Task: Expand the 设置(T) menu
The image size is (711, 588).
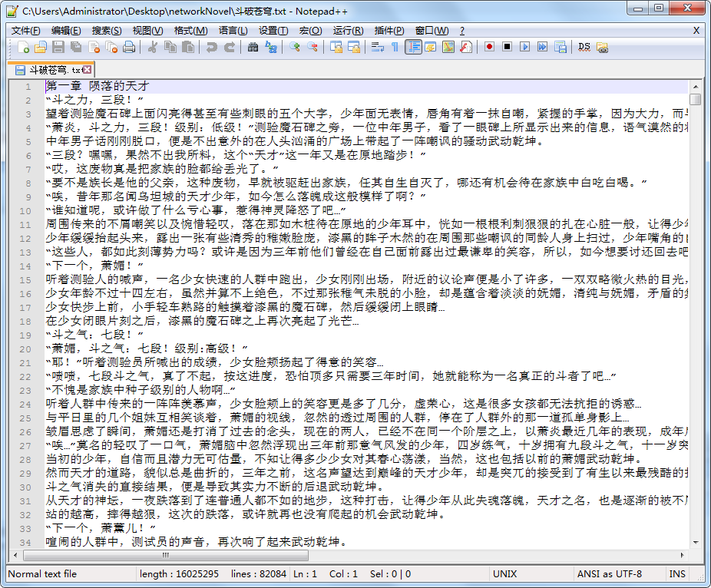Action: coord(273,31)
